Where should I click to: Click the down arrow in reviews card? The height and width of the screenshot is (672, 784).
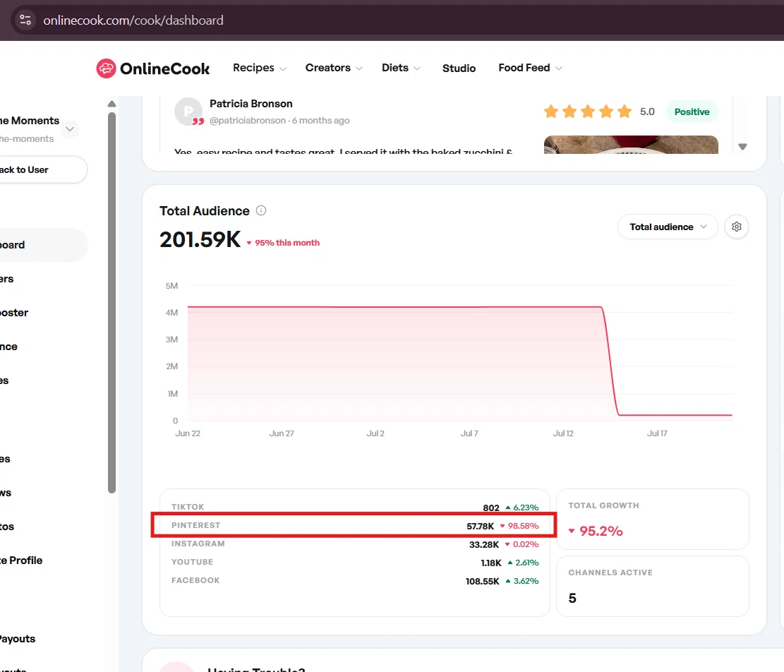pos(742,147)
